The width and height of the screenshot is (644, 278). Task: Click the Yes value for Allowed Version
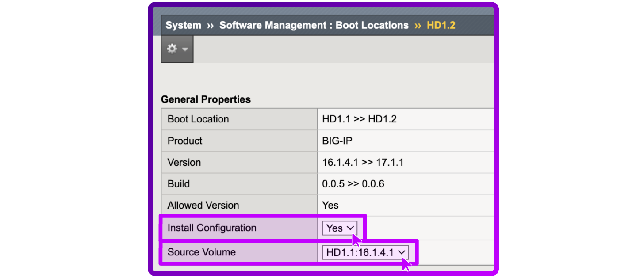tap(330, 206)
